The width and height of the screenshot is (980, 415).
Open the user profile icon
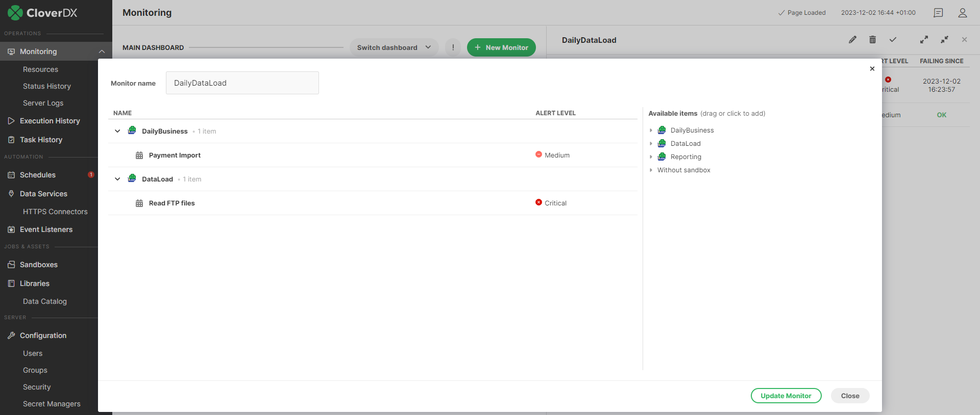click(x=962, y=13)
